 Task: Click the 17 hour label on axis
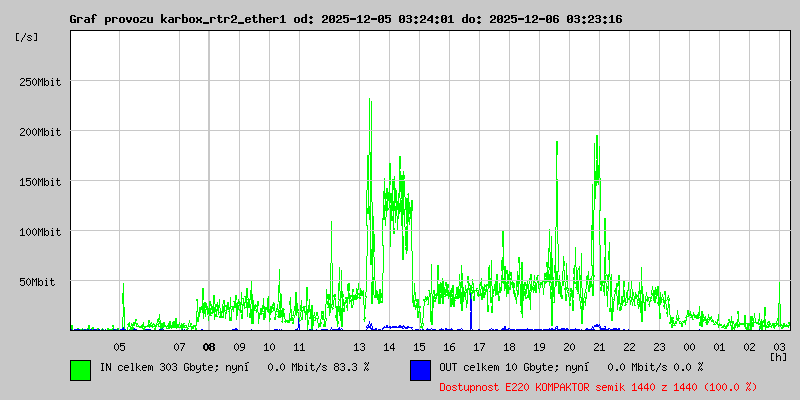pos(479,347)
